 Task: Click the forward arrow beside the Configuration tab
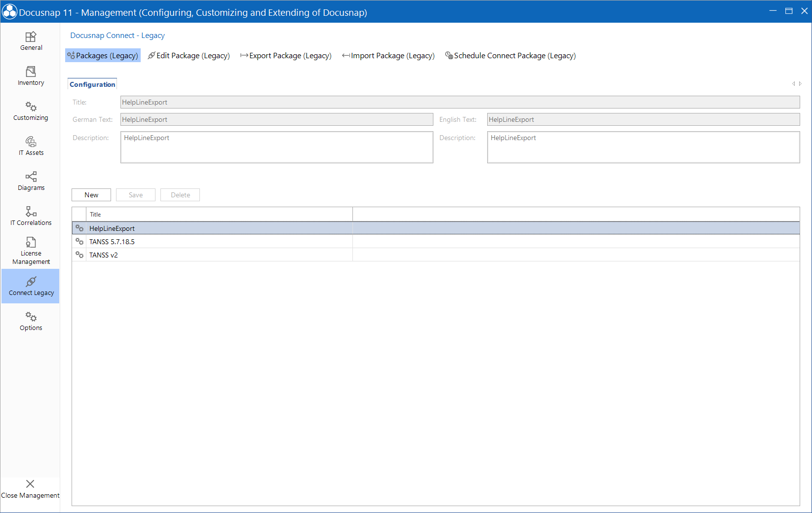(800, 83)
